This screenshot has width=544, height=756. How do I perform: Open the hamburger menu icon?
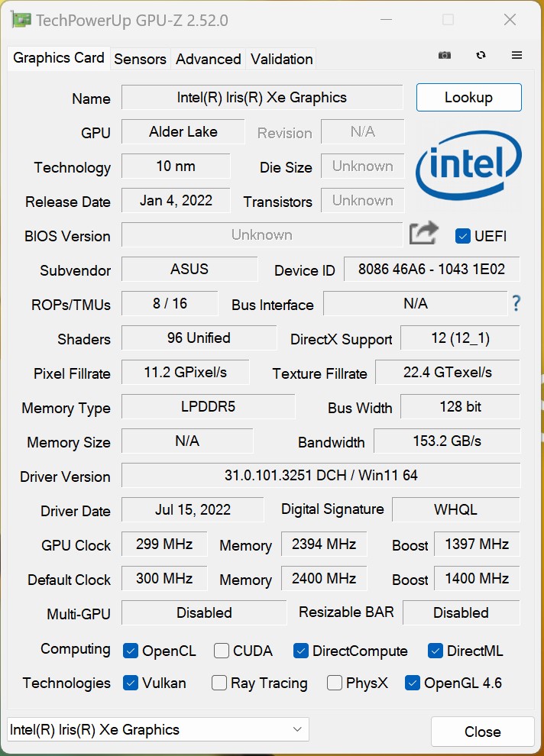point(517,56)
